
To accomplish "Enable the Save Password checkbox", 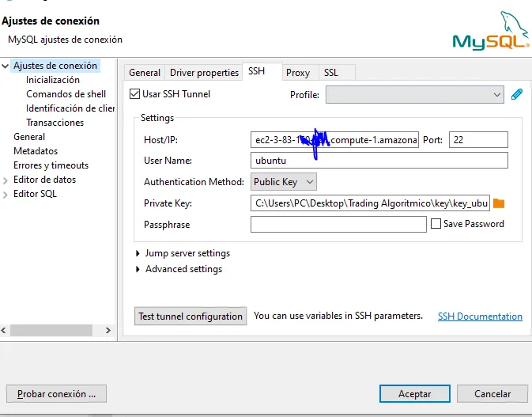I will (x=436, y=224).
